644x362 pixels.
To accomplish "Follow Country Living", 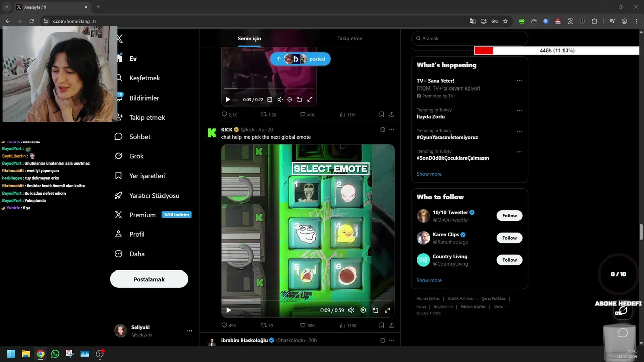I will (509, 260).
